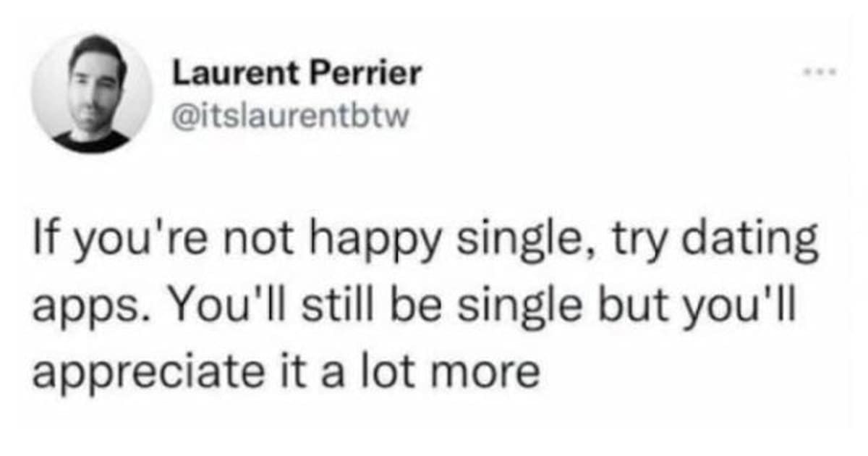Open the Laurent Perrier display name

[x=297, y=73]
